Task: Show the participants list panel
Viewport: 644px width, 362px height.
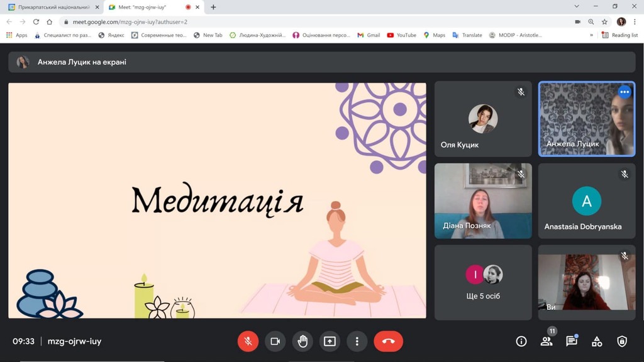Action: point(546,341)
